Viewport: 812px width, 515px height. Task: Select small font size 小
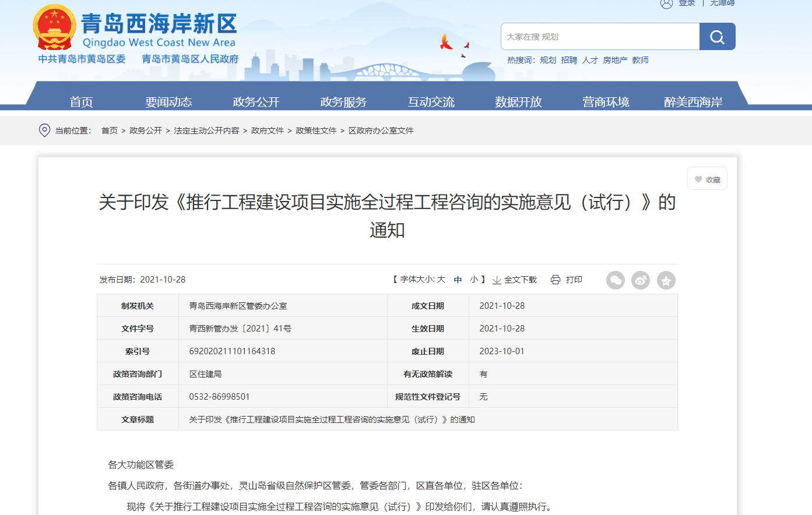pyautogui.click(x=473, y=280)
